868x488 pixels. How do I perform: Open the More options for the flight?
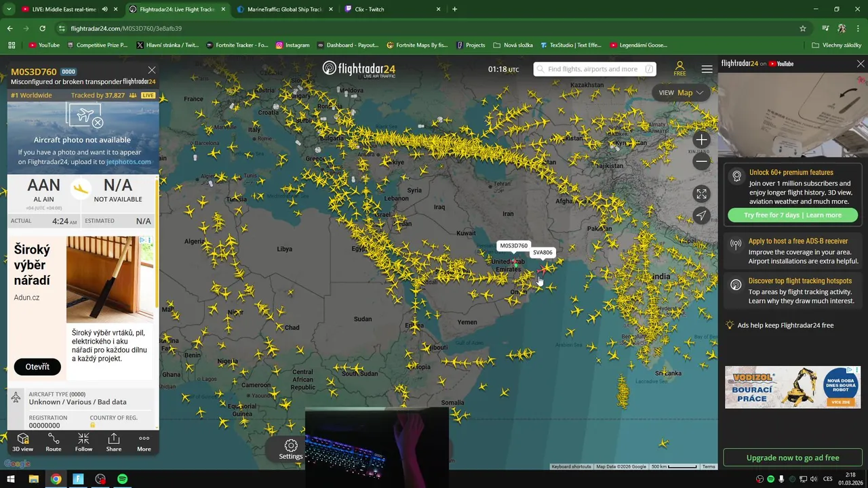144,442
